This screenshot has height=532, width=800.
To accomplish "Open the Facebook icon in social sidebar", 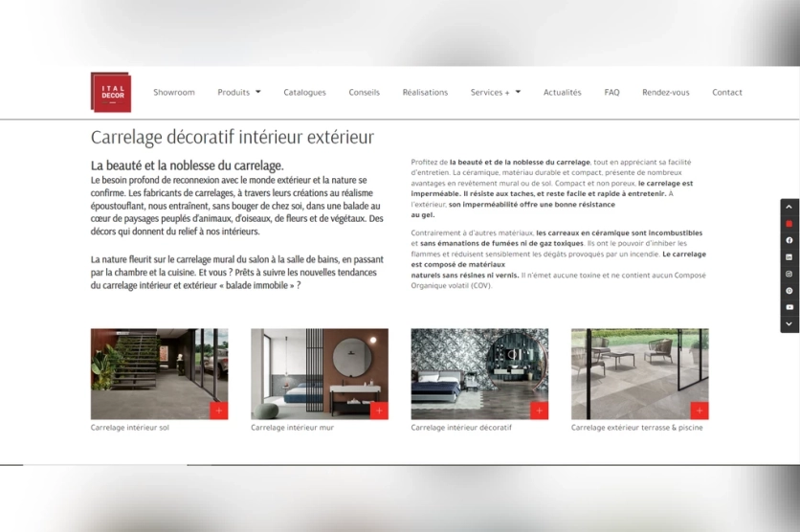I will point(789,240).
